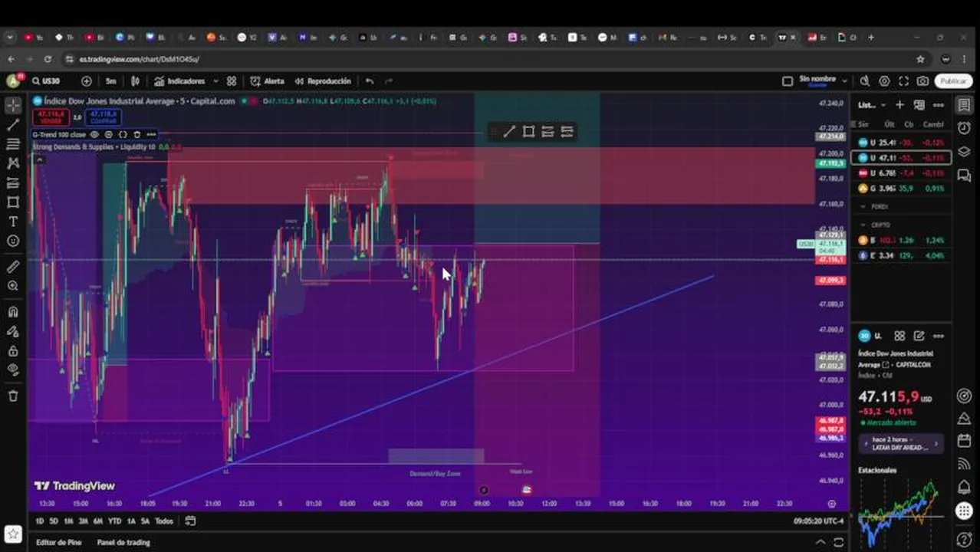Select the Text annotation tool
Image resolution: width=980 pixels, height=552 pixels.
(13, 222)
